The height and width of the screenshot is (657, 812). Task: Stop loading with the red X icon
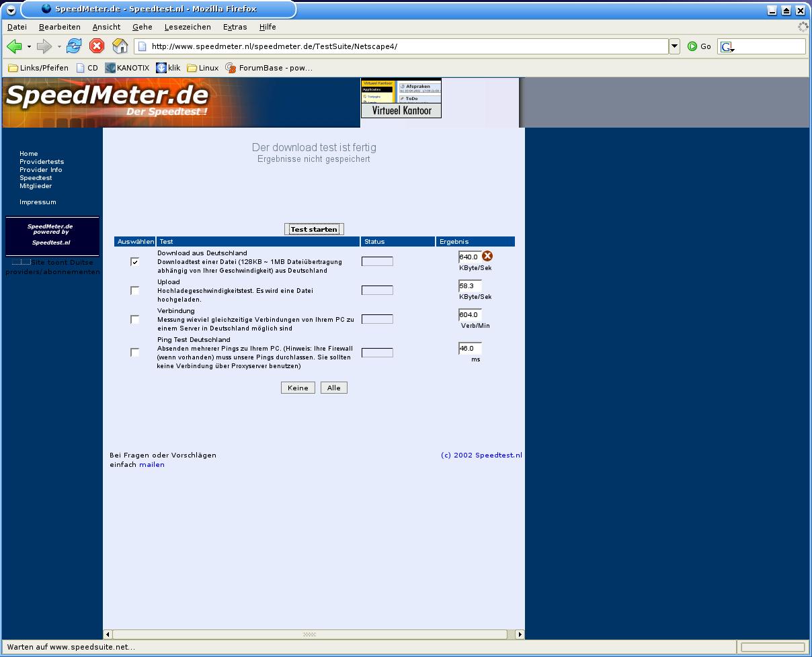tap(97, 46)
